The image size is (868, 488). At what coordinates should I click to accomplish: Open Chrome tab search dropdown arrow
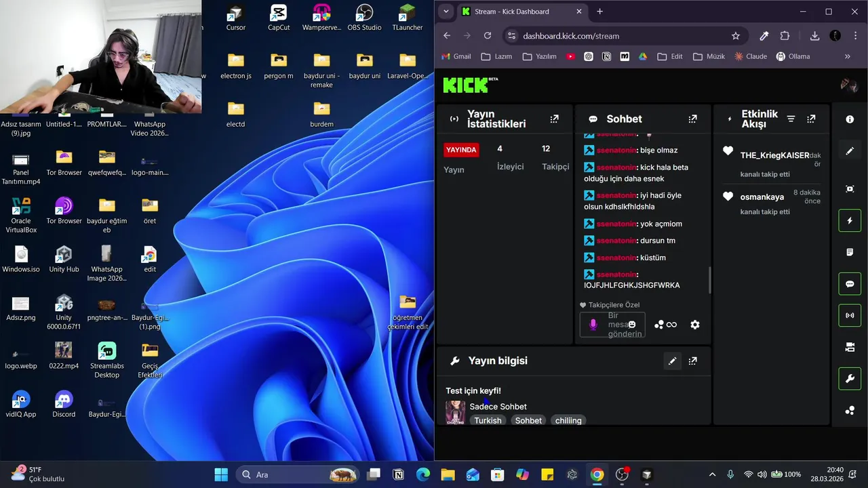[446, 12]
